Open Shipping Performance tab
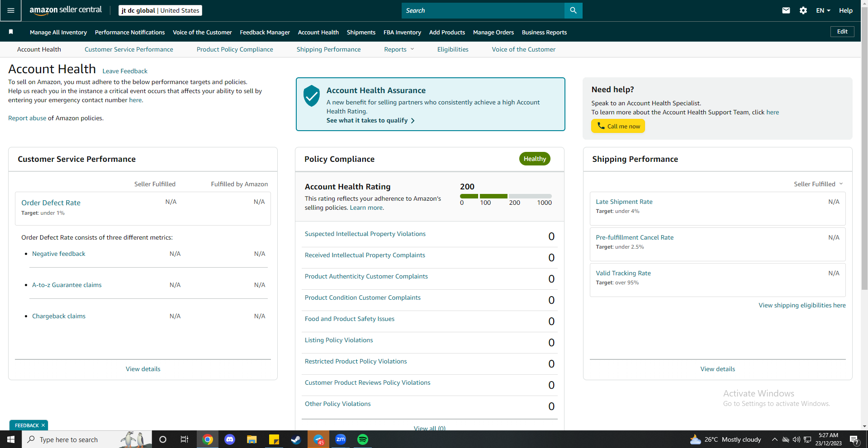868x448 pixels. [328, 49]
